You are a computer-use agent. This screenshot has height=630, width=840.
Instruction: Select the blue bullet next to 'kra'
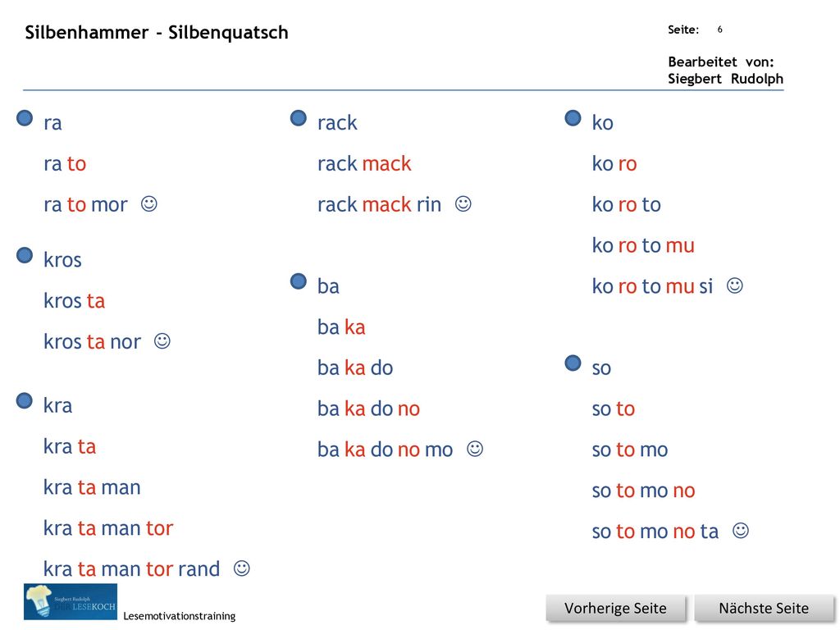click(25, 400)
